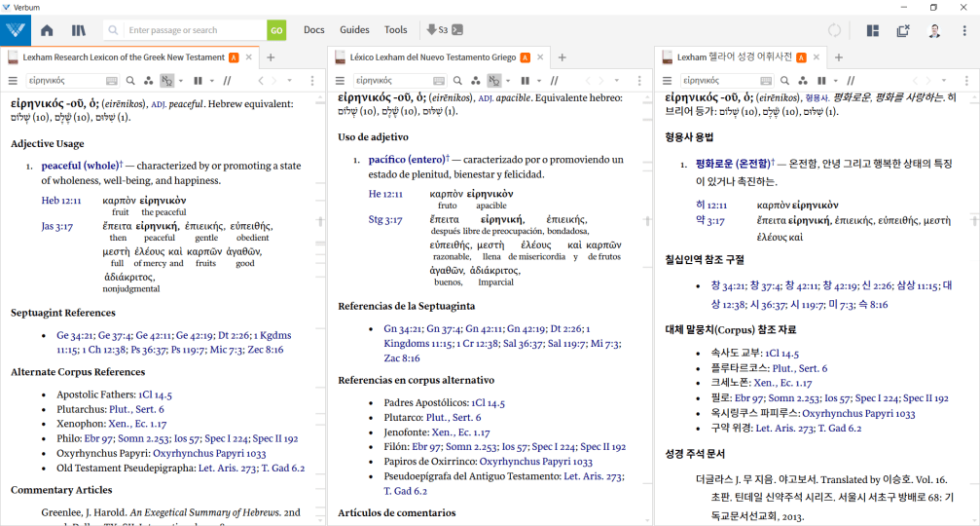Click the Home icon
Image resolution: width=980 pixels, height=526 pixels.
[47, 30]
